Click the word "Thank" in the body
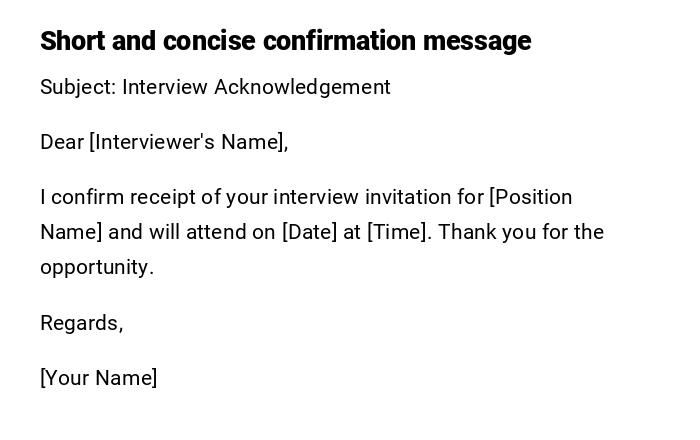The height and width of the screenshot is (440, 700). 468,232
